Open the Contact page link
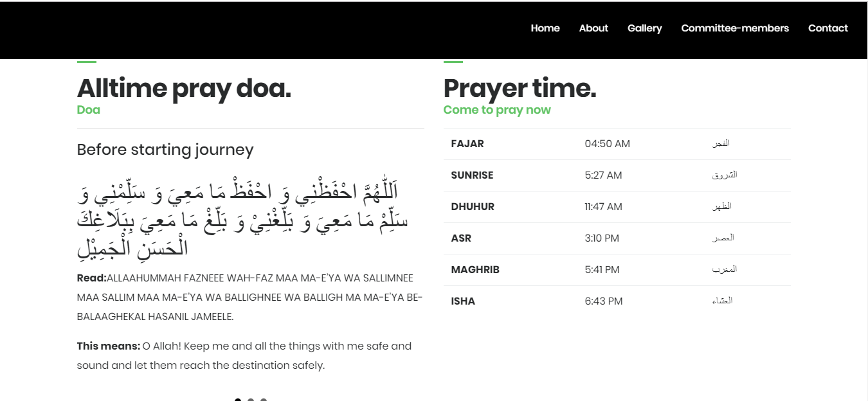 click(828, 28)
